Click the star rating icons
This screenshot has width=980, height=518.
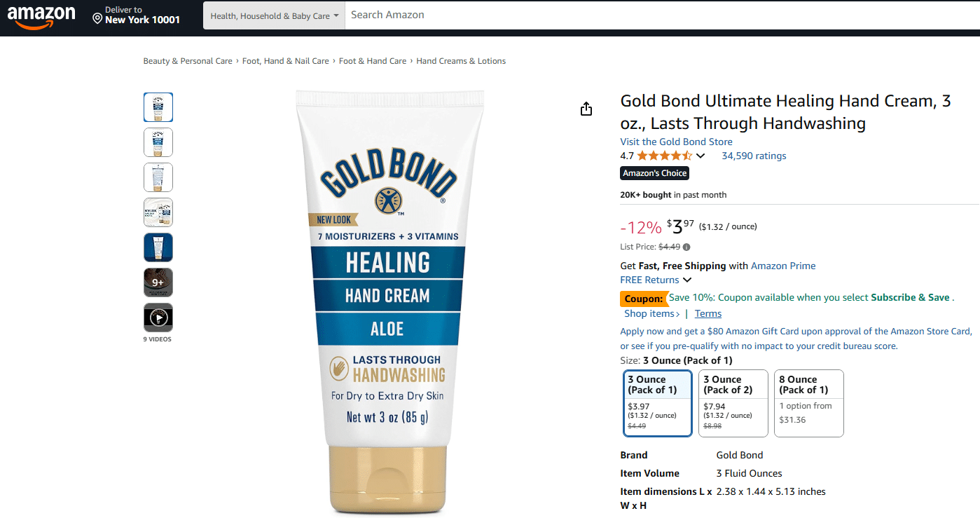(x=664, y=156)
